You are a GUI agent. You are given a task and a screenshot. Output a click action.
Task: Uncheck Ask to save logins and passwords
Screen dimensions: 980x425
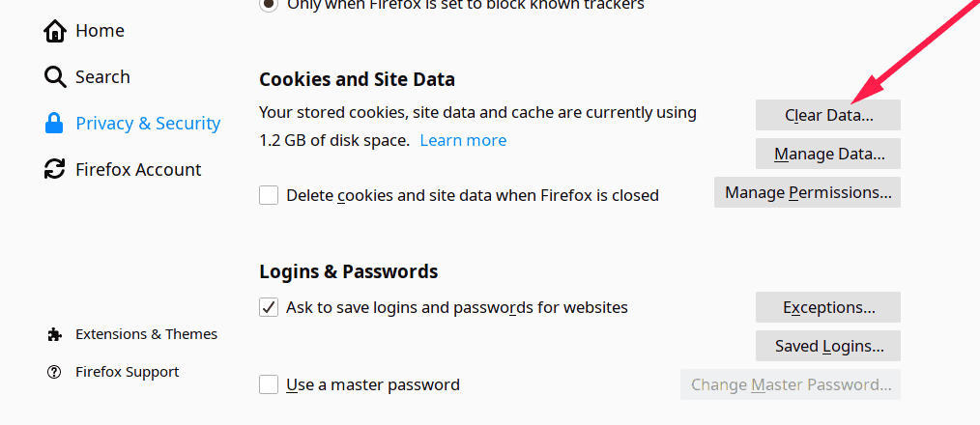269,307
